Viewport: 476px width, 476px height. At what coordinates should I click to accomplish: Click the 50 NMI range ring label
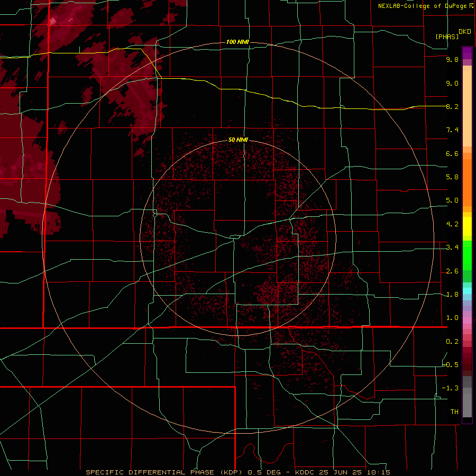[238, 140]
